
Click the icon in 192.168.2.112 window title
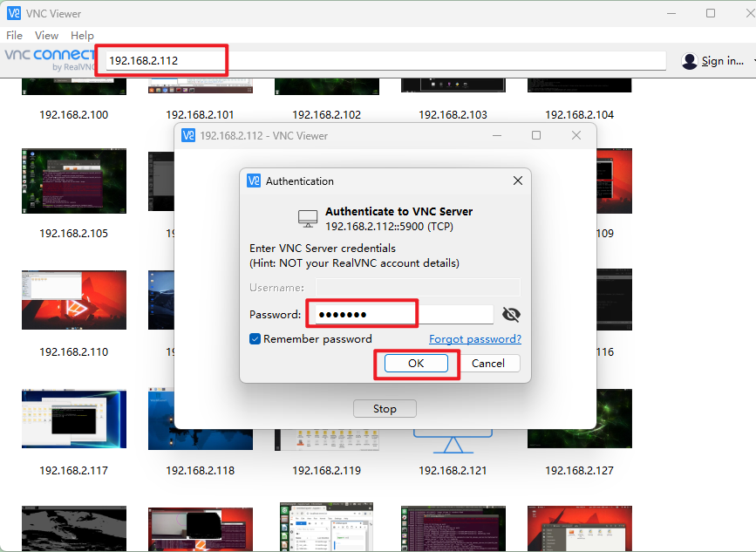click(188, 135)
